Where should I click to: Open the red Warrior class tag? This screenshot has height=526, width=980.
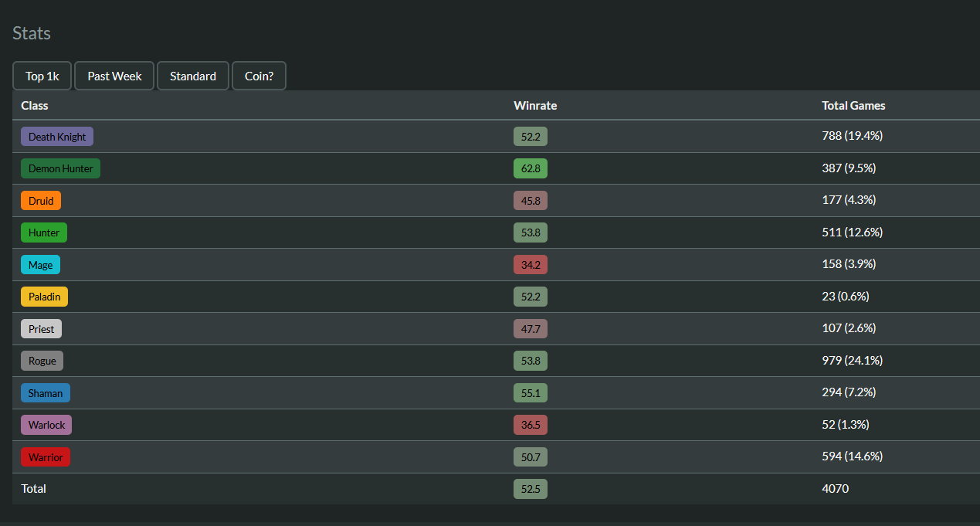(46, 457)
